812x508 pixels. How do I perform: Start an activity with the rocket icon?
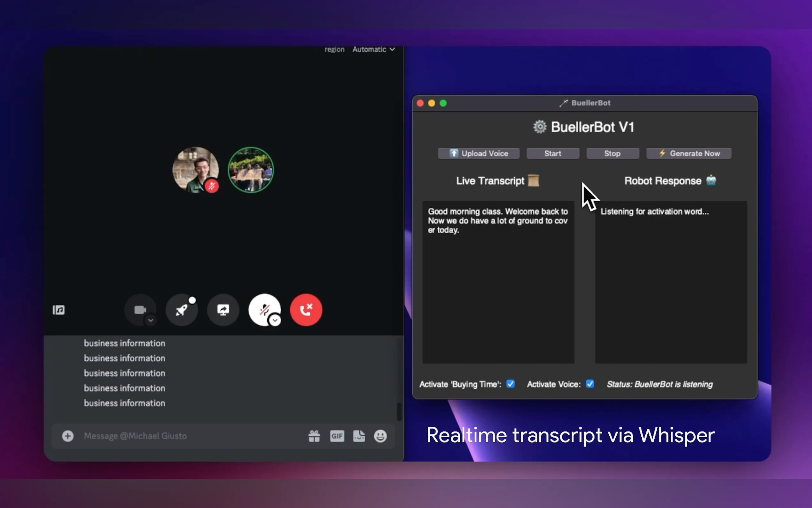point(182,309)
